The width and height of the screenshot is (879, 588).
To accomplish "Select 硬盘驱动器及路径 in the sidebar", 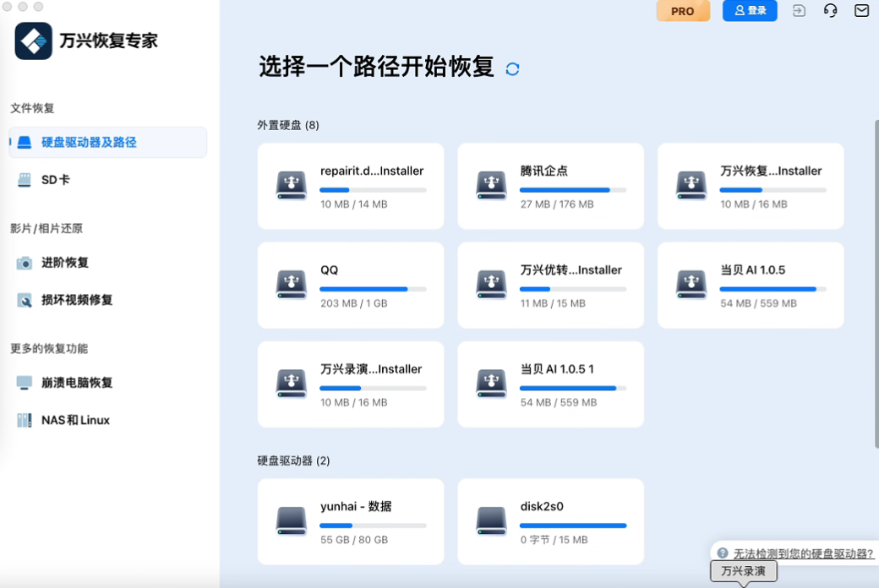I will [107, 143].
